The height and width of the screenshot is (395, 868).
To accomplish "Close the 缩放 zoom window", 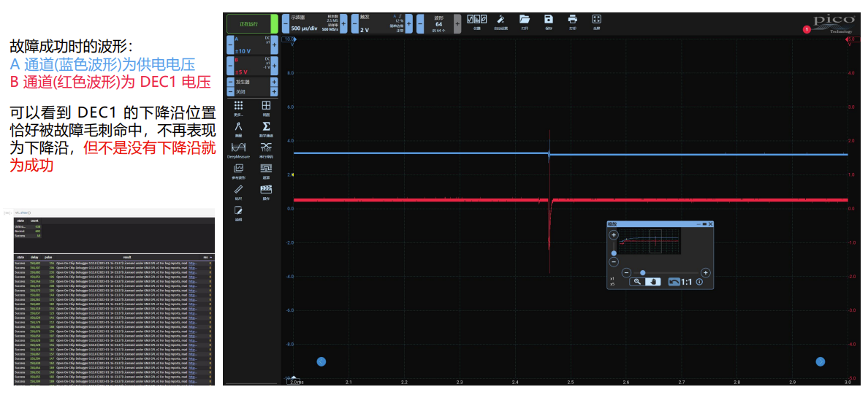I will point(711,224).
